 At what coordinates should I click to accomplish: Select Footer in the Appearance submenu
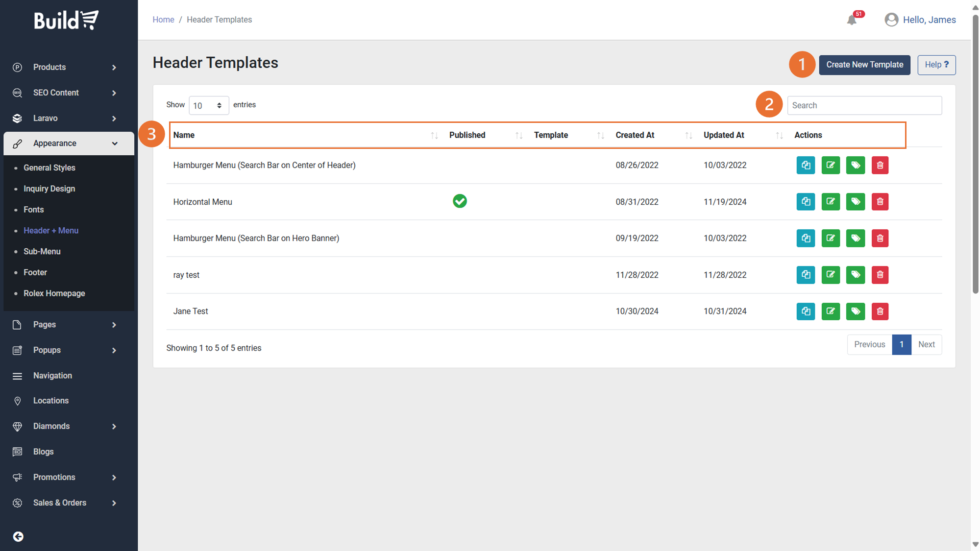[35, 272]
